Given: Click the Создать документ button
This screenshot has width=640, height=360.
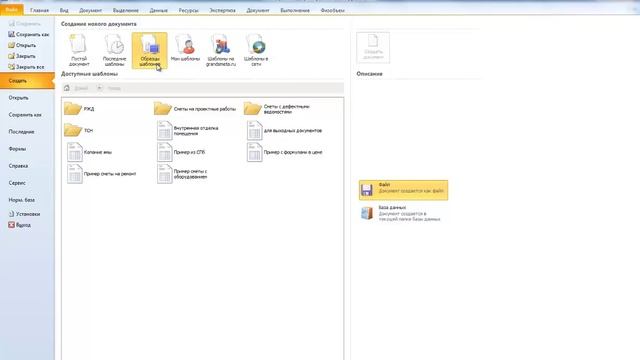Looking at the screenshot, I should pos(373,47).
